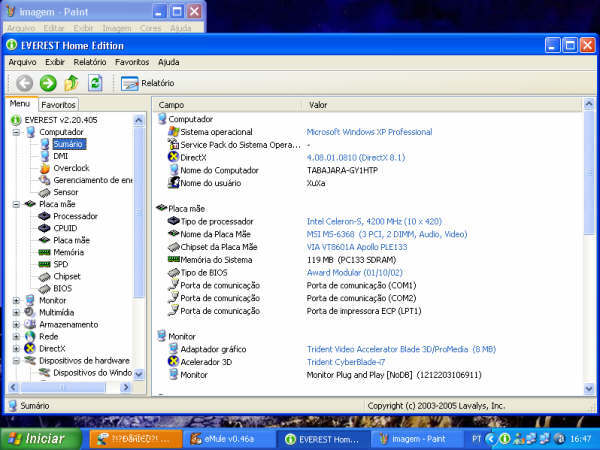The height and width of the screenshot is (450, 600).
Task: Open the Ajuda menu in EVEREST
Action: [x=168, y=62]
